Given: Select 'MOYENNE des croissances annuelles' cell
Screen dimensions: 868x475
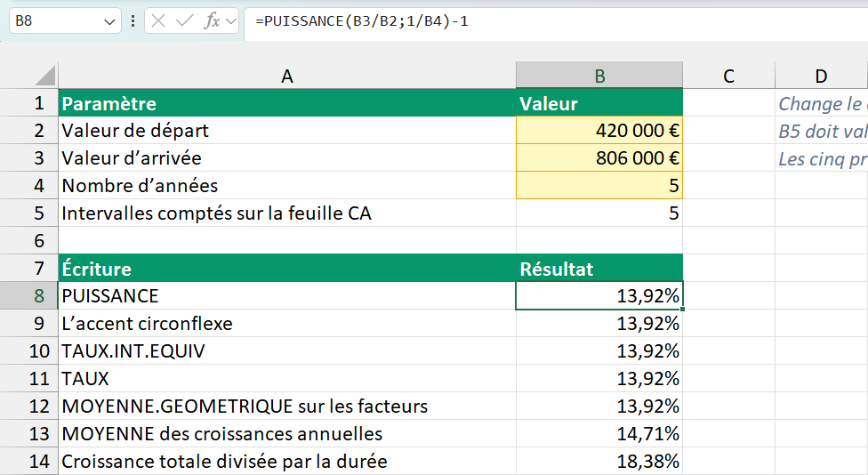Looking at the screenshot, I should [x=286, y=433].
